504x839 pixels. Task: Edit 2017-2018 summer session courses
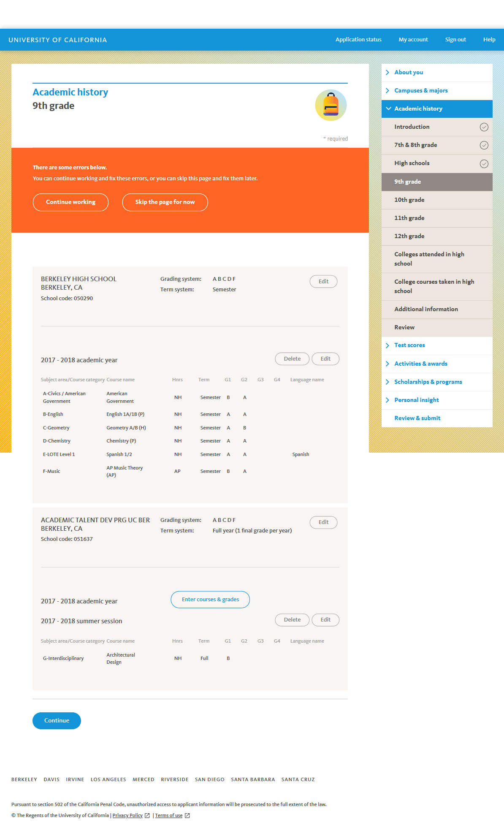[x=325, y=620]
